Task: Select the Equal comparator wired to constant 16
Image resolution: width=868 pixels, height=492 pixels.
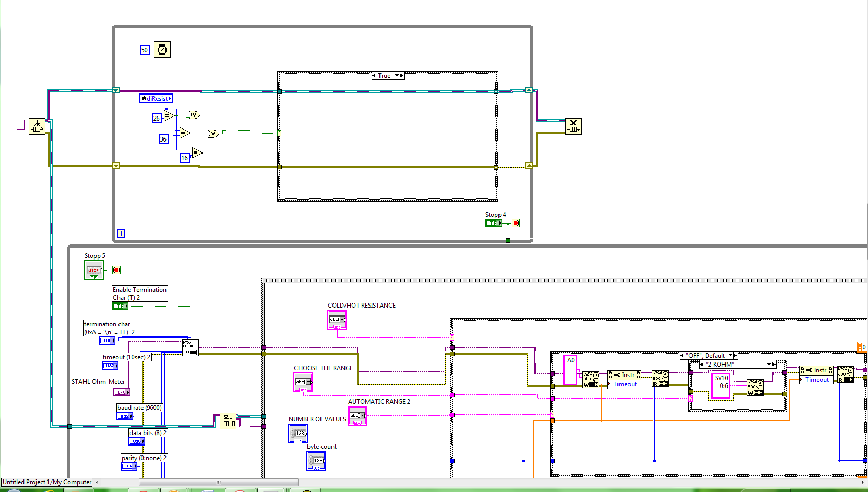Action: (x=197, y=153)
